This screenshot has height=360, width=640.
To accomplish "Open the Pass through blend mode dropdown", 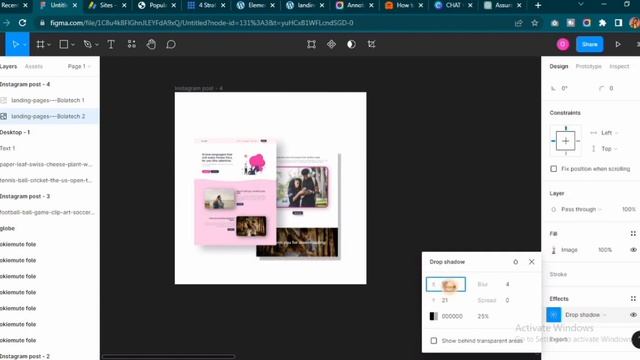I will click(581, 209).
